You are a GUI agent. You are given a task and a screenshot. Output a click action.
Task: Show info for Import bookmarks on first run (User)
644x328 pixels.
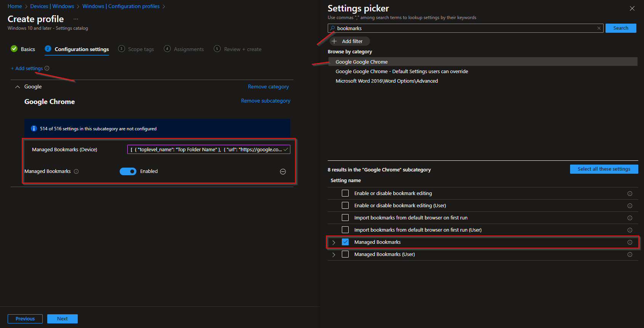pos(630,230)
